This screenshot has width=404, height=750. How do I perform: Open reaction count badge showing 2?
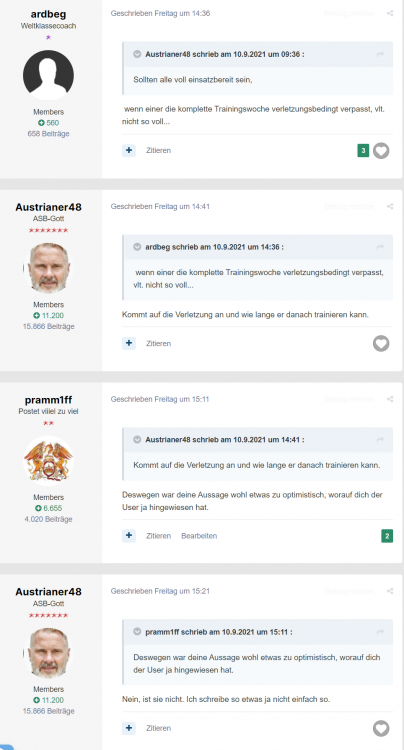pyautogui.click(x=387, y=536)
